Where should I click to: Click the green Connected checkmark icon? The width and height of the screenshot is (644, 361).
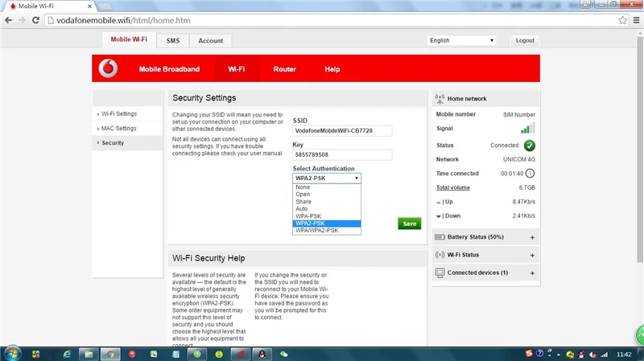click(x=530, y=146)
